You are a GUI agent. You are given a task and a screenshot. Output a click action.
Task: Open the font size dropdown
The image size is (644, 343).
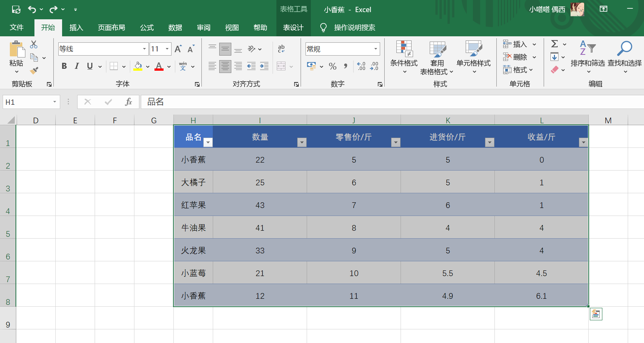point(167,49)
